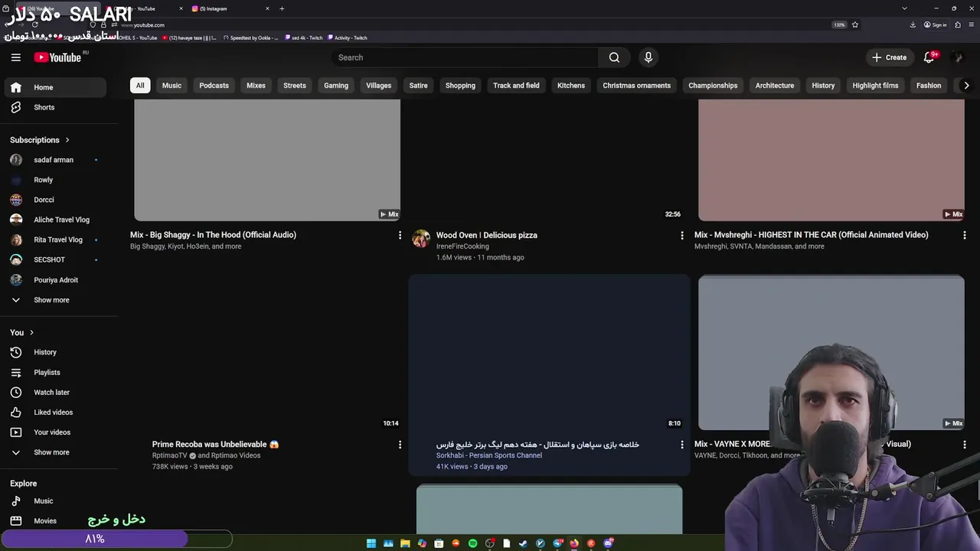Open Steam from the taskbar

(523, 543)
